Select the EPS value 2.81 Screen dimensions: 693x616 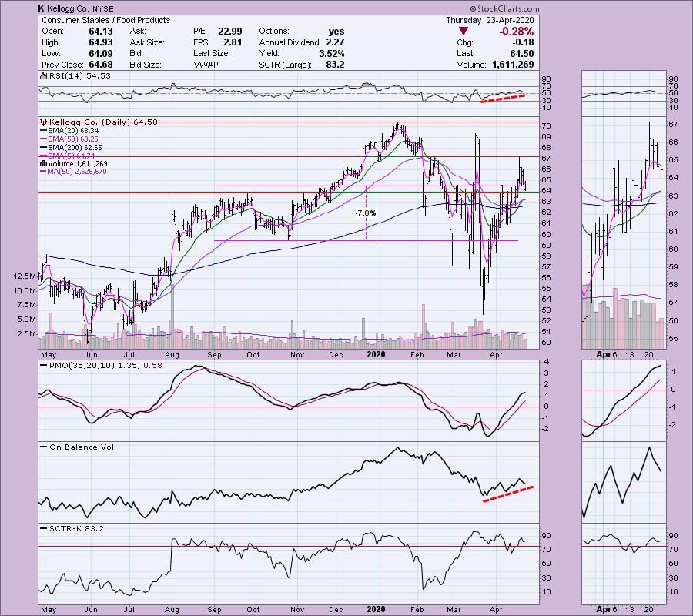click(233, 42)
